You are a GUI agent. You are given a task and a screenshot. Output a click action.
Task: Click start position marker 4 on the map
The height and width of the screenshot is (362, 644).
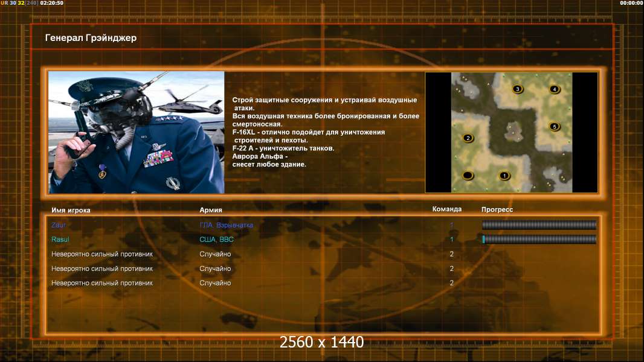[x=555, y=89]
